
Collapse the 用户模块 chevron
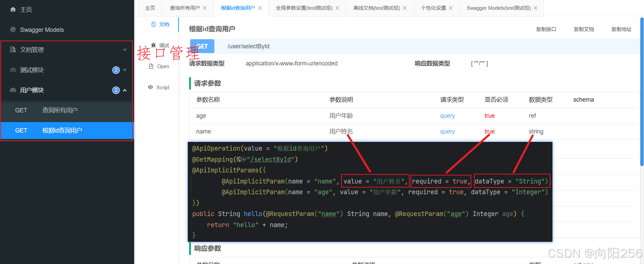point(125,90)
